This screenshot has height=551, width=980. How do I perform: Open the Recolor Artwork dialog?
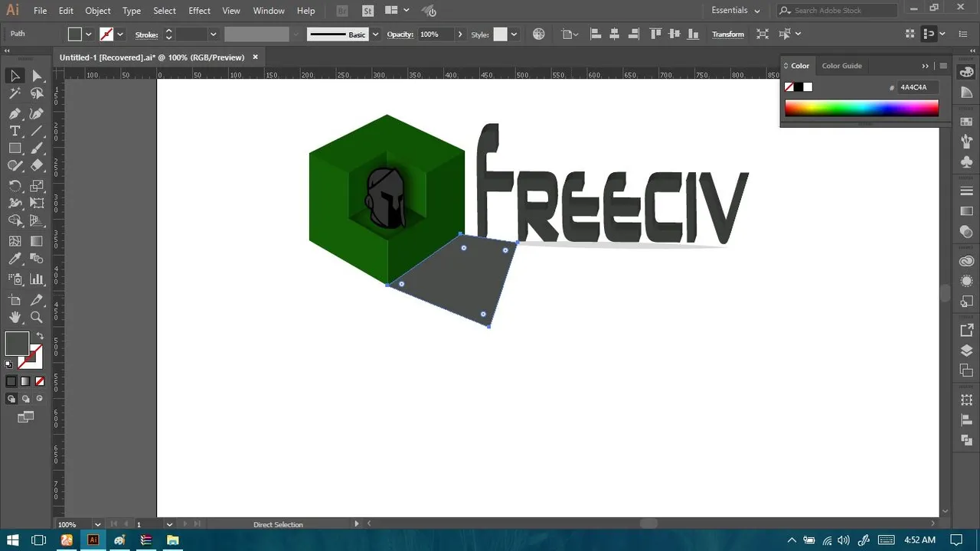[539, 34]
